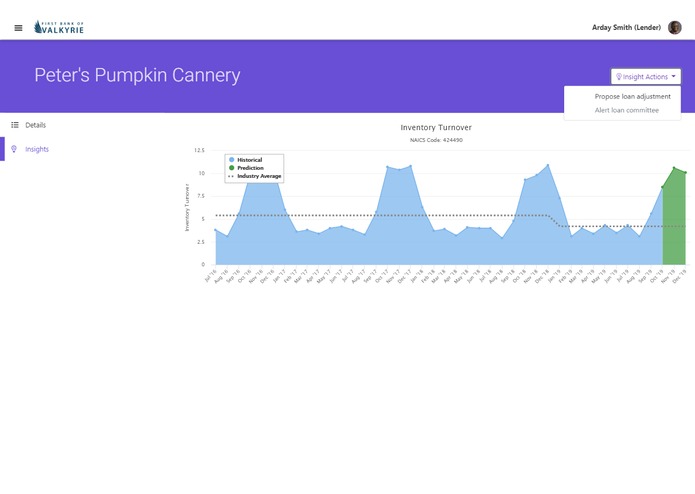Switch to the Insights section
695x494 pixels.
click(x=37, y=149)
